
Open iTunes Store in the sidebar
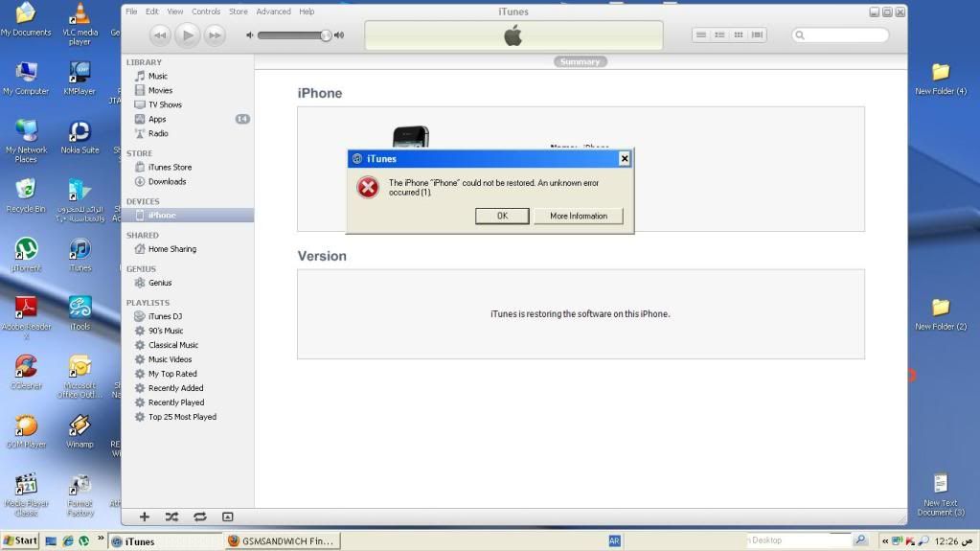[x=170, y=167]
